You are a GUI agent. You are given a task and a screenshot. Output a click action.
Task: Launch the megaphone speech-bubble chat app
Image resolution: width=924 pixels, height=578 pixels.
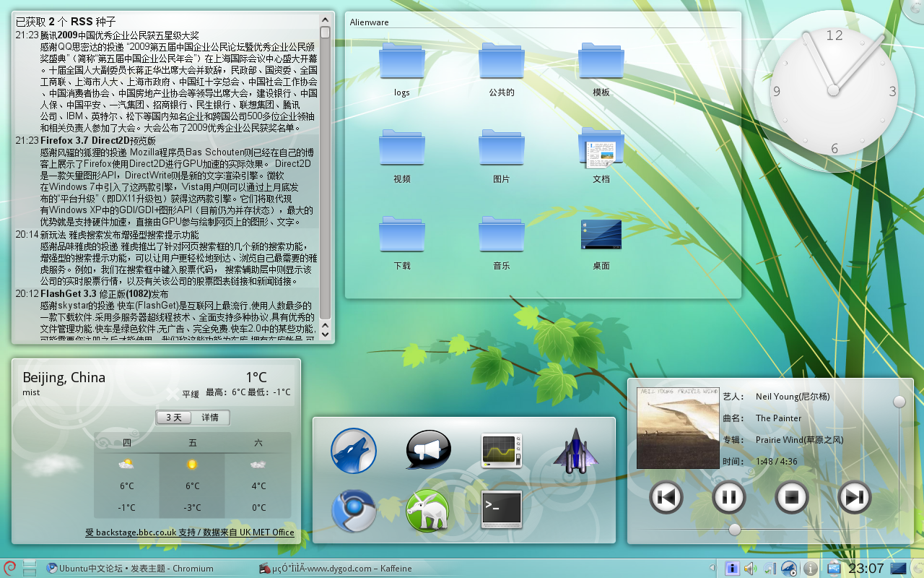click(x=428, y=450)
